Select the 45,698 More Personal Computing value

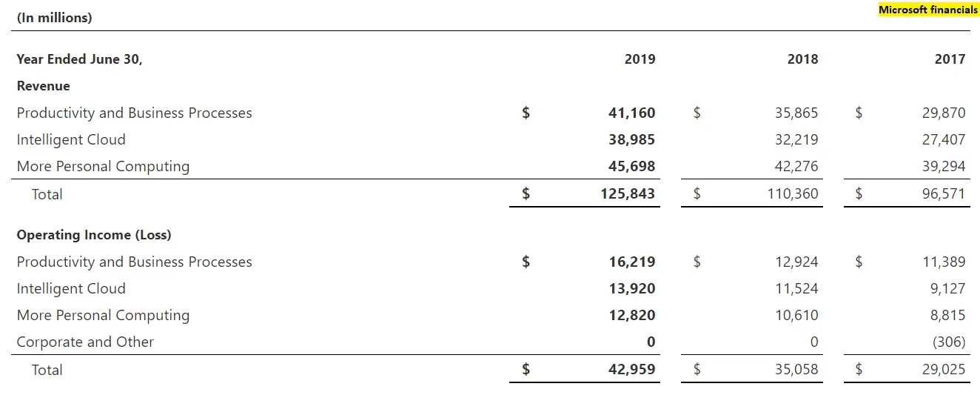(631, 166)
